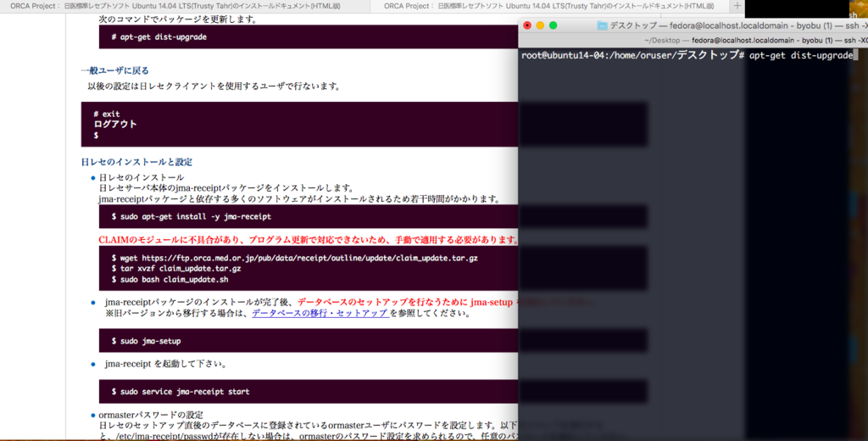The height and width of the screenshot is (441, 868).
Task: Click the 'tar xvzf claim_update.tar.gz' line
Action: pos(176,269)
